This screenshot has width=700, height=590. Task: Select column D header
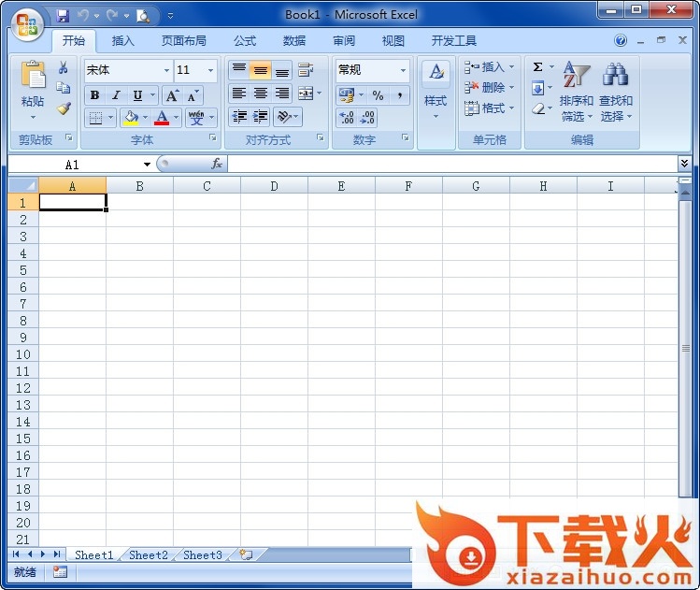click(274, 186)
